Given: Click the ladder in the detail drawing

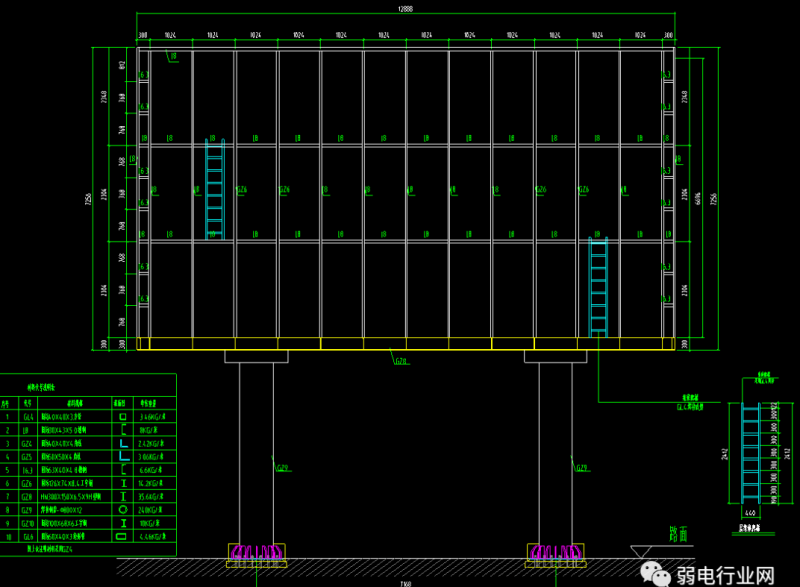Looking at the screenshot, I should tap(750, 453).
